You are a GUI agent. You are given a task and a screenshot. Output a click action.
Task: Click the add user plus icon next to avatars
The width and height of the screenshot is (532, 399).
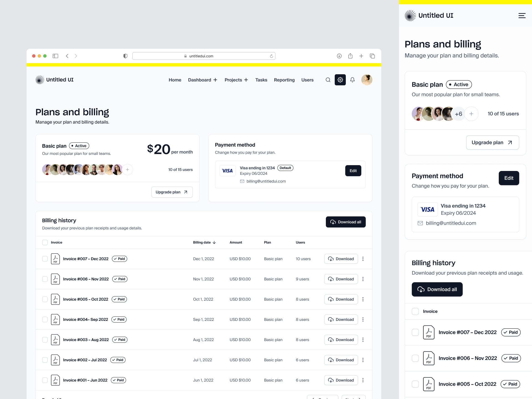pos(127,170)
